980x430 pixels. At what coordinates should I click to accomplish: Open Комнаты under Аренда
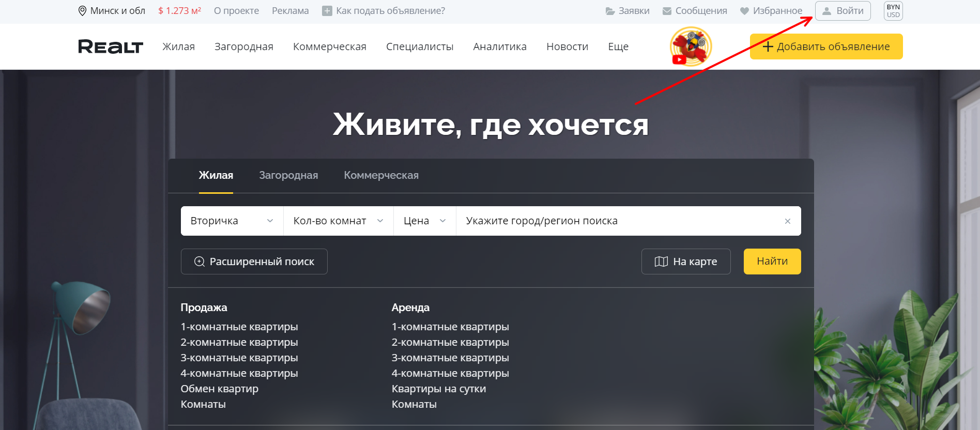[x=414, y=404]
